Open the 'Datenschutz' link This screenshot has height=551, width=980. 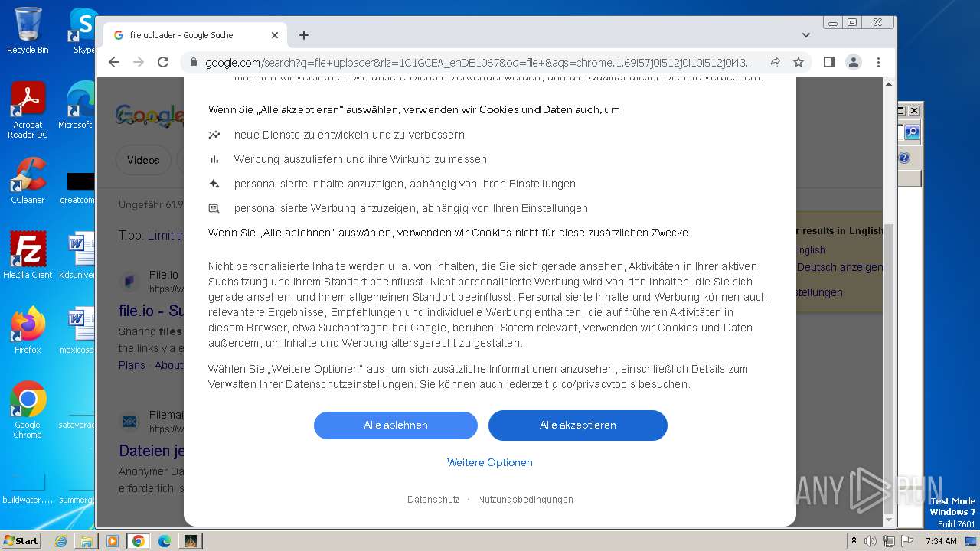[x=433, y=499]
